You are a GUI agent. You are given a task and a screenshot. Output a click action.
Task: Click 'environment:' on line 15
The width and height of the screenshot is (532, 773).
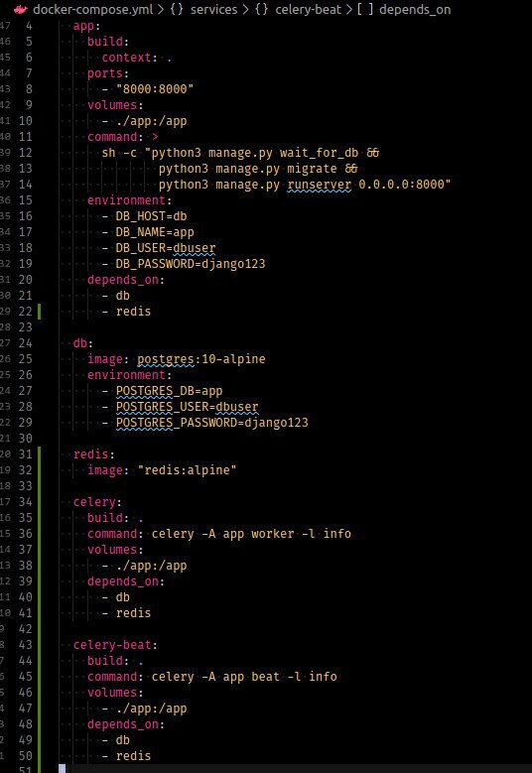130,200
